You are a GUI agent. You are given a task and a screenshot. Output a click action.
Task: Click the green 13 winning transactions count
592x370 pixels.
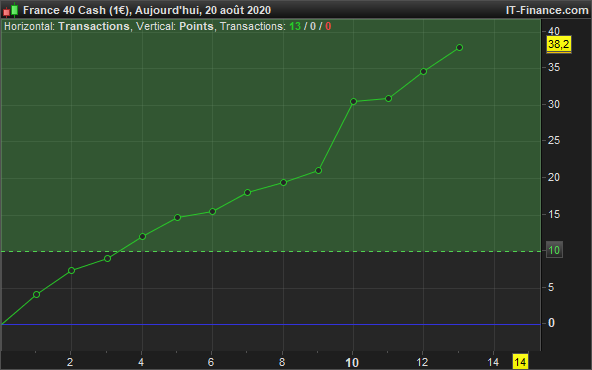[x=295, y=26]
